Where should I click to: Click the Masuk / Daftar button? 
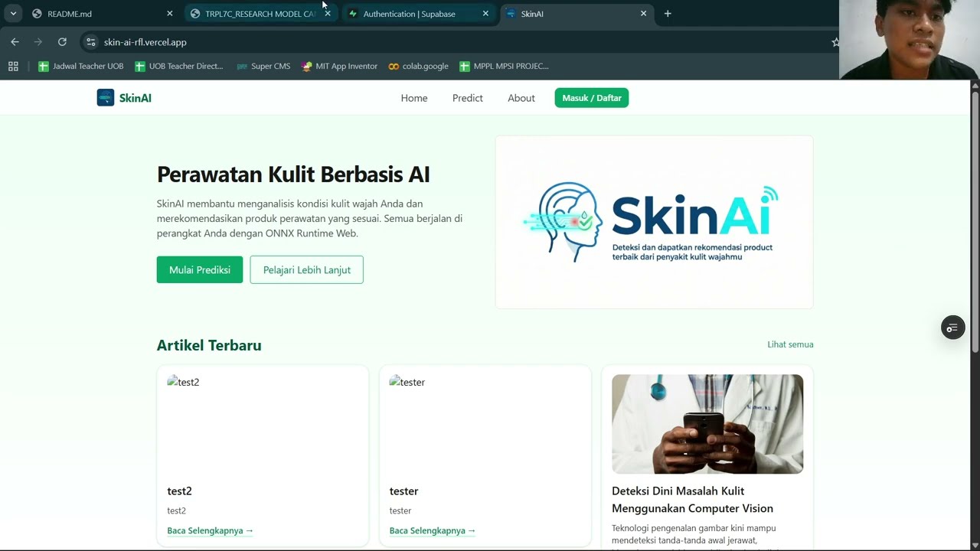[592, 98]
